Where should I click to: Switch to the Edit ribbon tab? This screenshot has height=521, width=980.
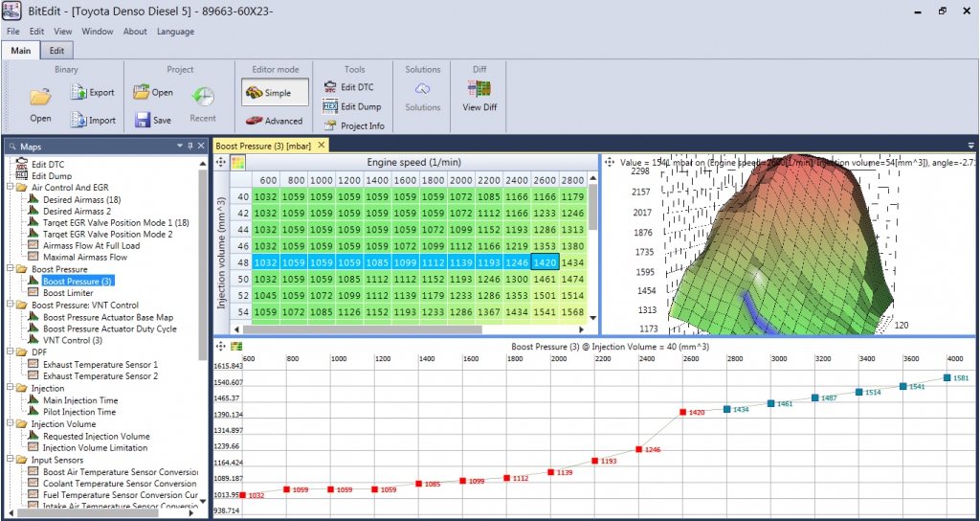[56, 51]
